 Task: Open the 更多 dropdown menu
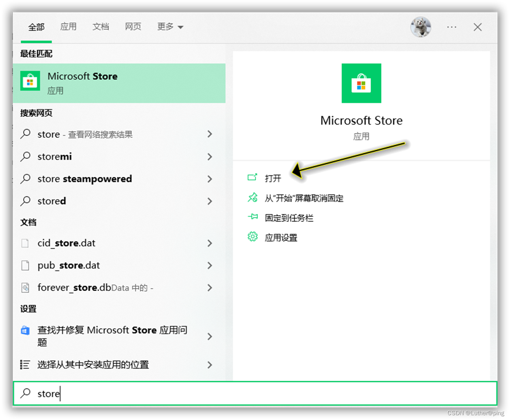tap(170, 27)
